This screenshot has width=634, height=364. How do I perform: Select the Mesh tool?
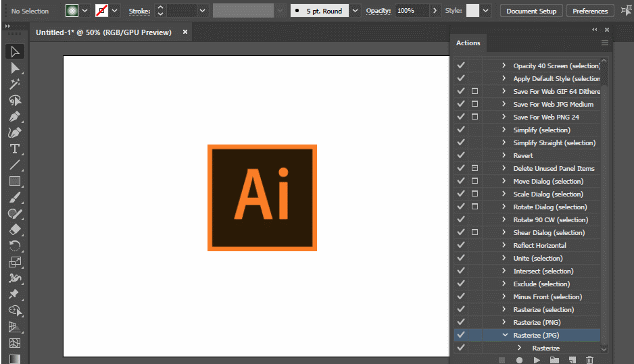[x=15, y=343]
